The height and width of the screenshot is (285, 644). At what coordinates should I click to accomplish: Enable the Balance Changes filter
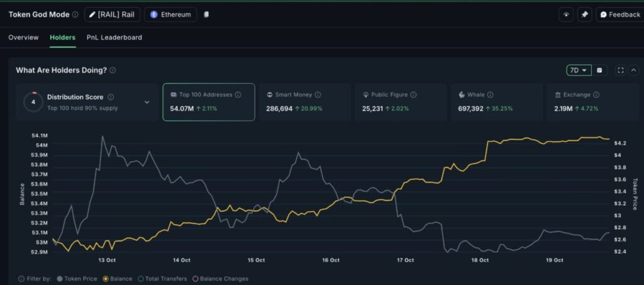point(220,279)
